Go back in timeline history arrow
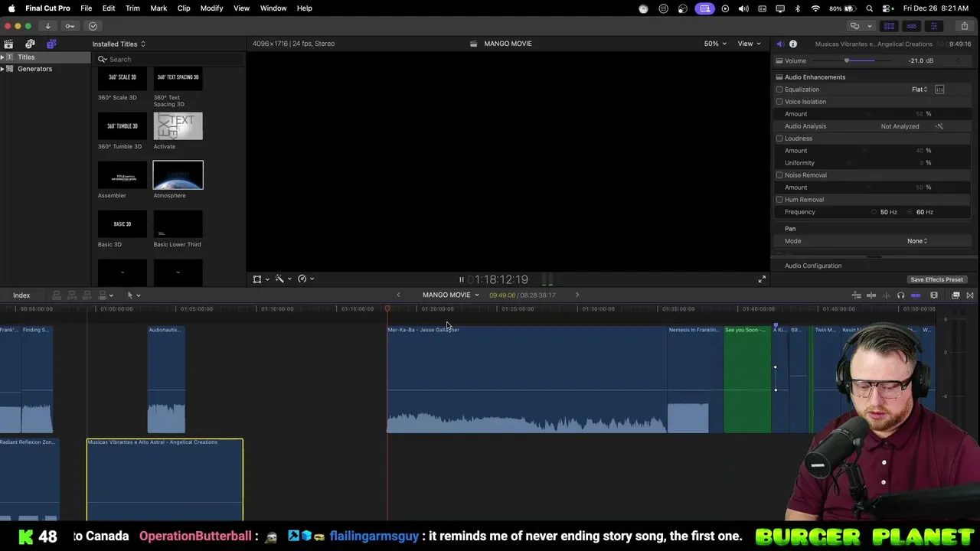 point(398,295)
